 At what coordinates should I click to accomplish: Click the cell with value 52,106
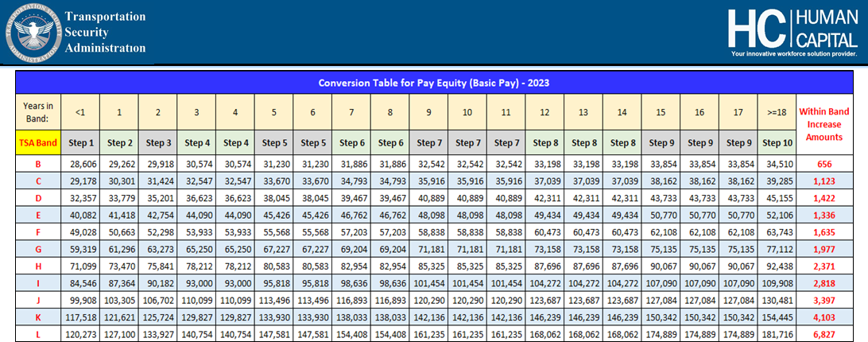pos(777,215)
